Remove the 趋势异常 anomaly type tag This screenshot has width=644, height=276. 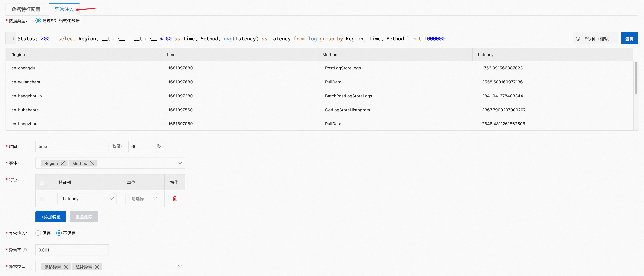pyautogui.click(x=97, y=267)
